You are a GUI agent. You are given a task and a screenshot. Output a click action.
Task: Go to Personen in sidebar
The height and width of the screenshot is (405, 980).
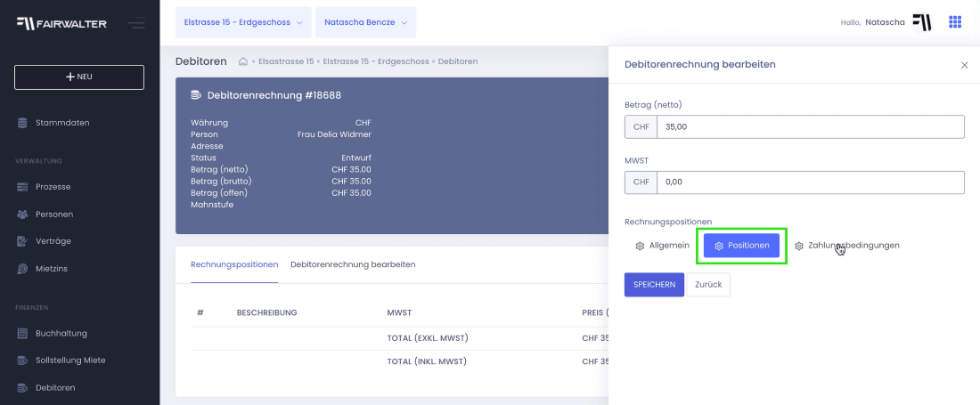(x=54, y=214)
